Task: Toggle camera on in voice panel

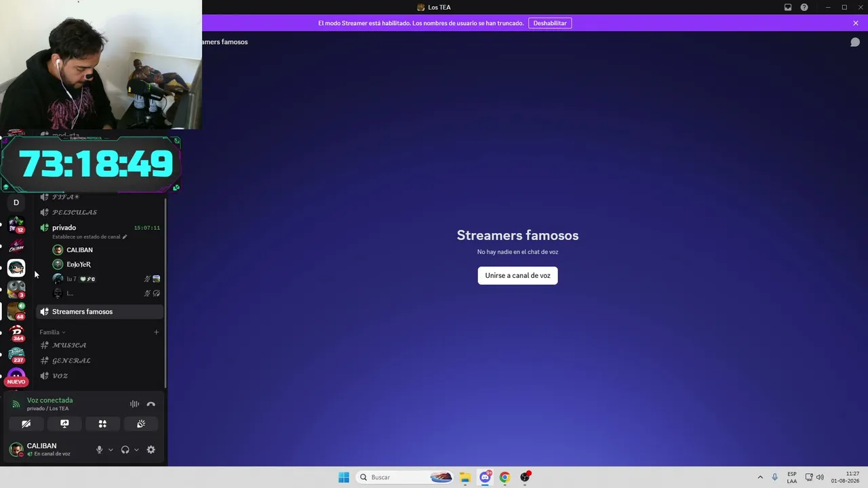Action: [x=26, y=424]
